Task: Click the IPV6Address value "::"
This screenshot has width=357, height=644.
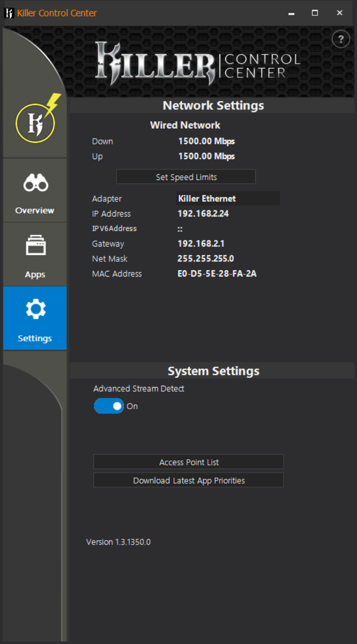Action: pos(180,229)
